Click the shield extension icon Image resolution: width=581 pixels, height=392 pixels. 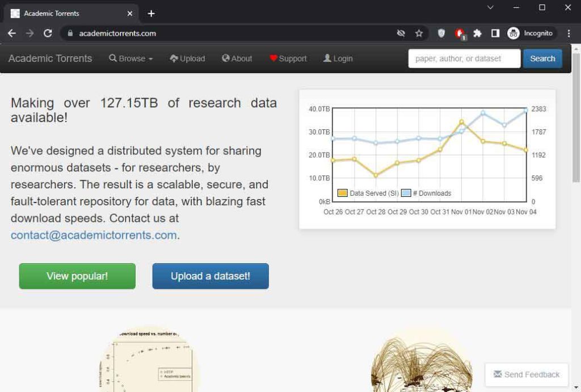[441, 33]
